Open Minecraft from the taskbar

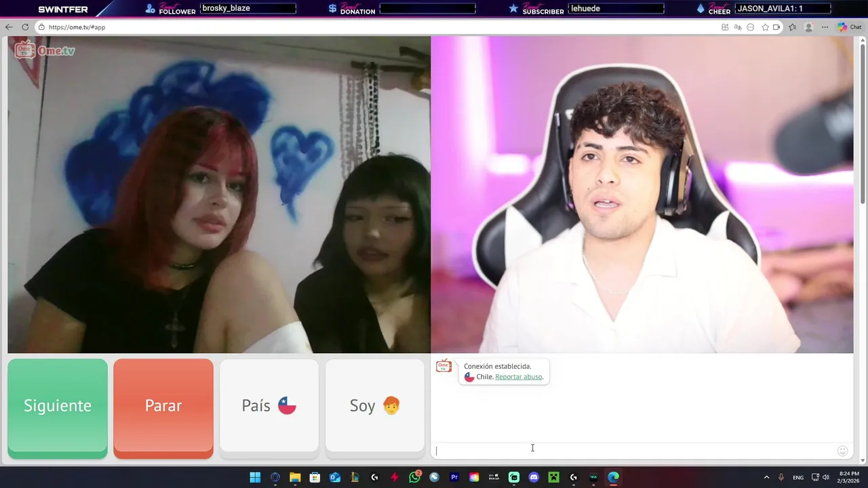[553, 477]
